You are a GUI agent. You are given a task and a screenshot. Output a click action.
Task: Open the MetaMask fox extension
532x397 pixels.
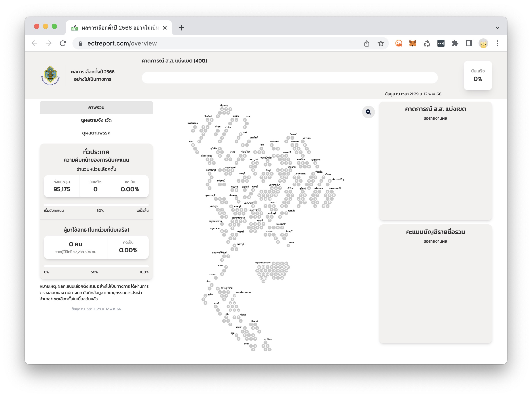pos(412,43)
